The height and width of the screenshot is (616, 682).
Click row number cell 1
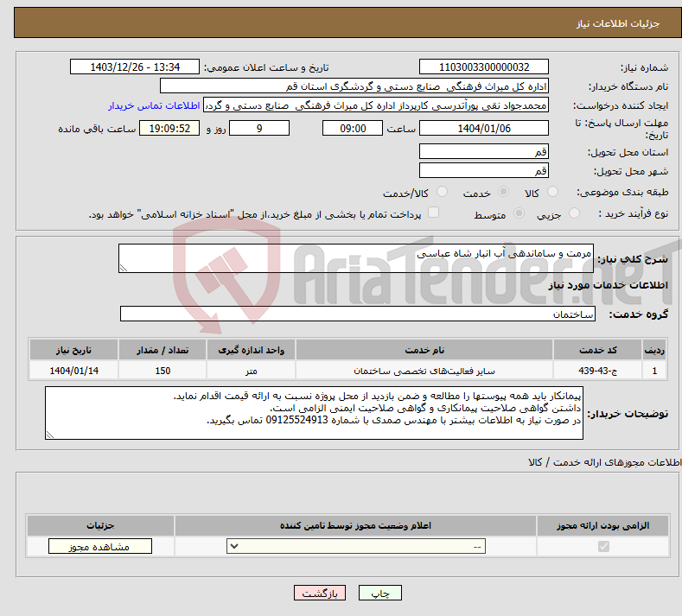click(x=654, y=371)
